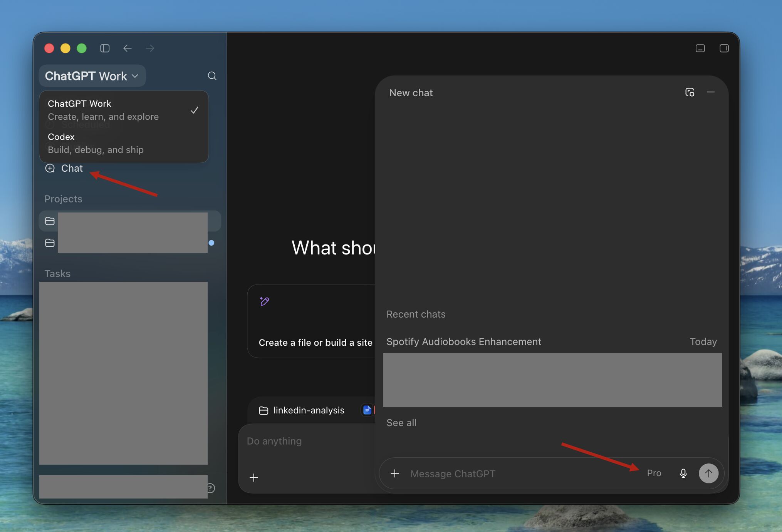Start a new Chat in sidebar
Image resolution: width=782 pixels, height=532 pixels.
coord(64,168)
